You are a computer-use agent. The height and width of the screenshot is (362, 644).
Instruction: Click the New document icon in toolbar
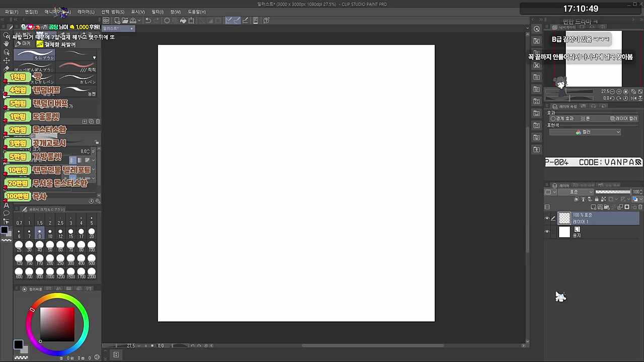tap(117, 21)
